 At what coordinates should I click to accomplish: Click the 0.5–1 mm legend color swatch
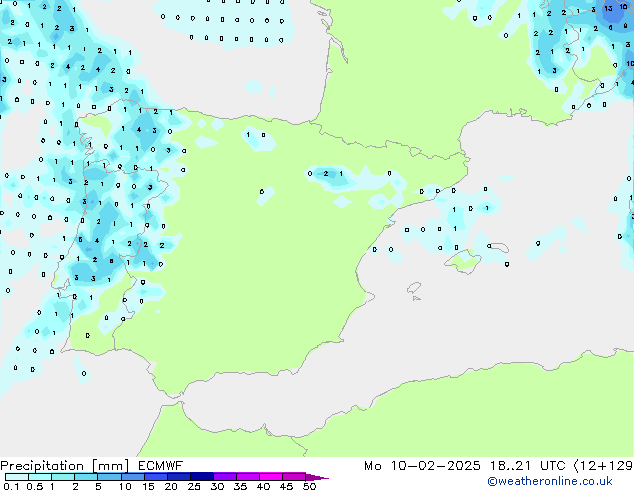point(40,477)
